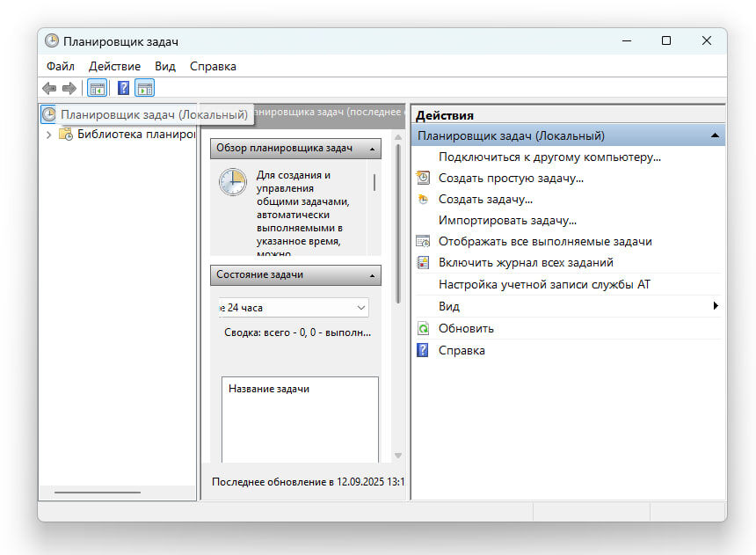Expand the Библиотека планировщика tree node

(x=48, y=135)
